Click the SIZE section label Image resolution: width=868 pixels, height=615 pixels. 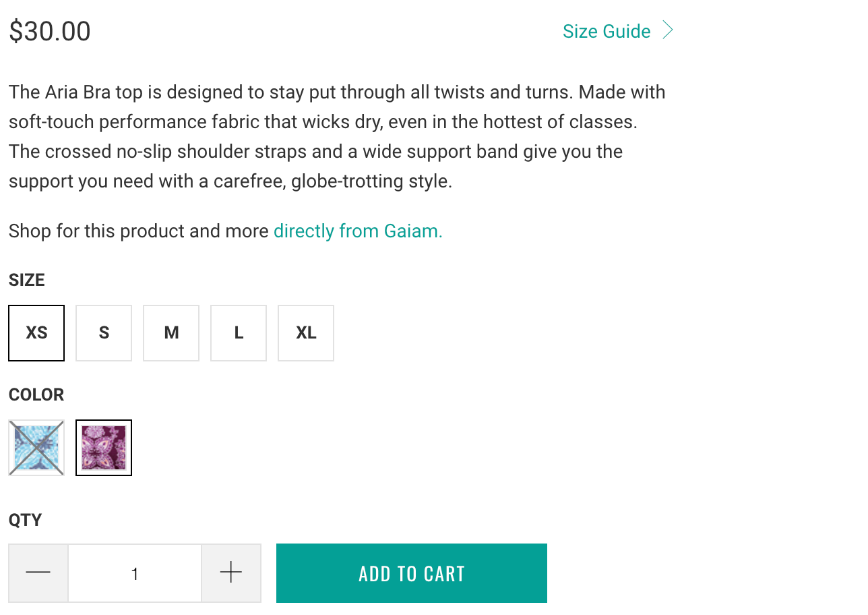[x=27, y=280]
